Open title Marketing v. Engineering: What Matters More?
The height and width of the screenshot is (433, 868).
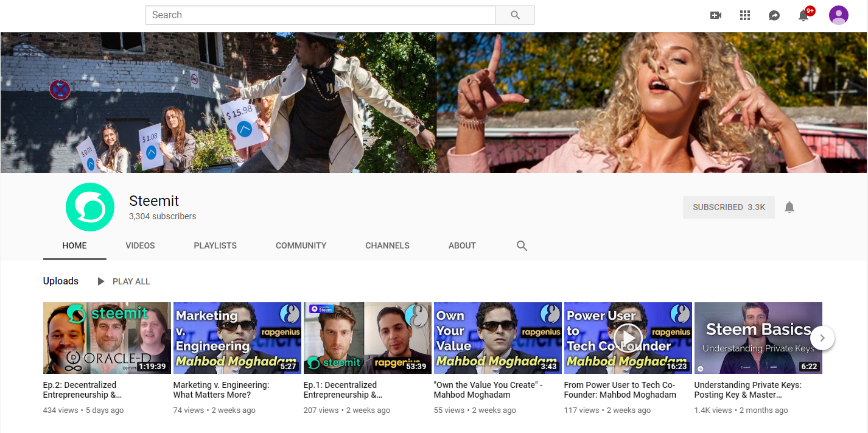pyautogui.click(x=222, y=390)
